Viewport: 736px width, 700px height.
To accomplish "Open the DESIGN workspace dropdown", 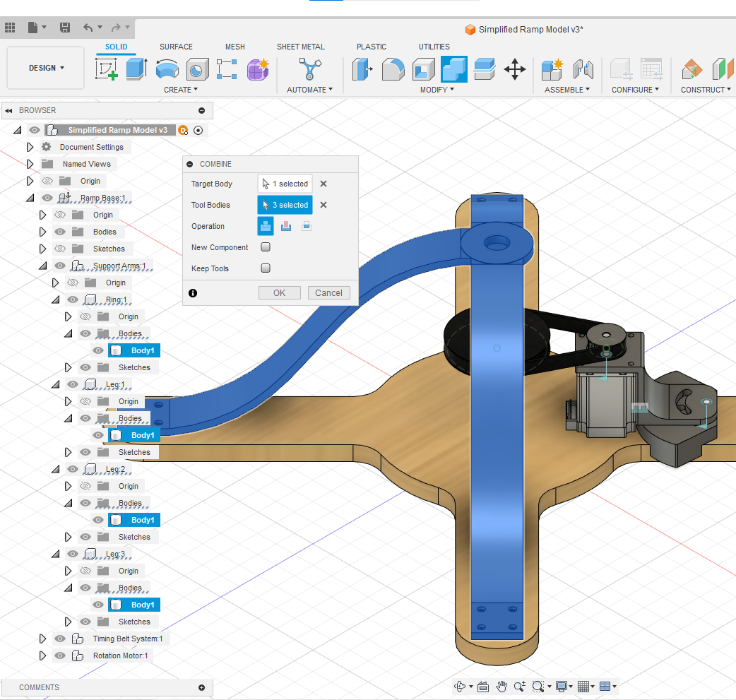I will [46, 68].
